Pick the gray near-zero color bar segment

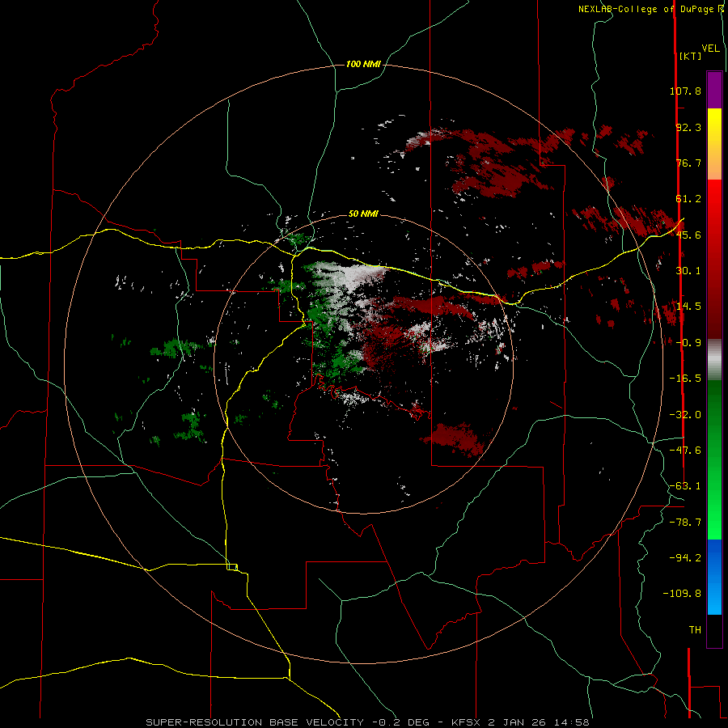(714, 358)
